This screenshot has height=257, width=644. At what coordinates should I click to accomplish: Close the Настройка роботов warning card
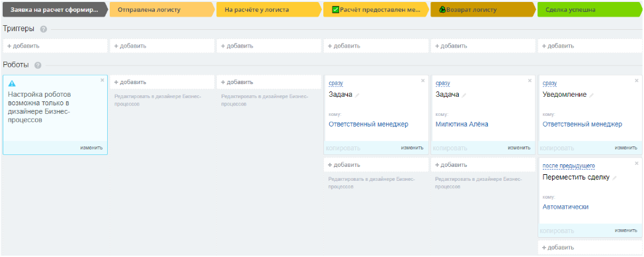click(x=102, y=80)
